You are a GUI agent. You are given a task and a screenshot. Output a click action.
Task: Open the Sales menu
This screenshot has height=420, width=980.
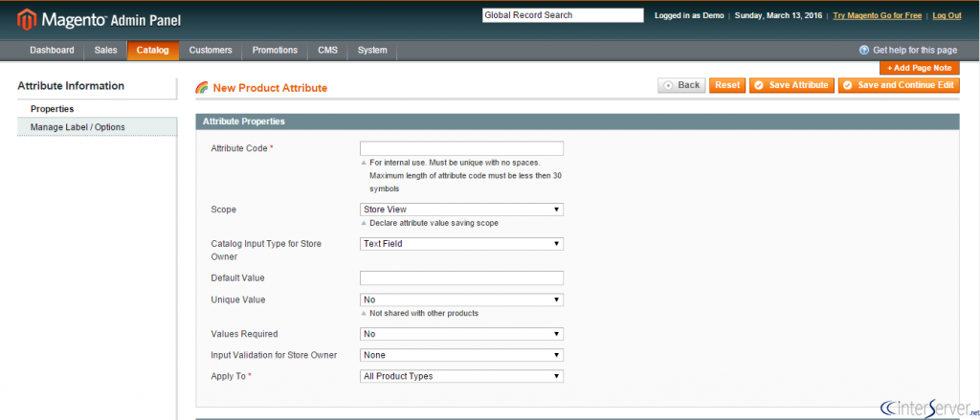coord(105,51)
